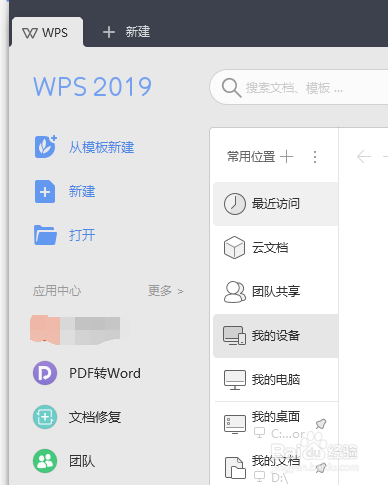Screen dimensions: 388x485
Task: Click the 从模板新建 leaf icon
Action: point(46,147)
